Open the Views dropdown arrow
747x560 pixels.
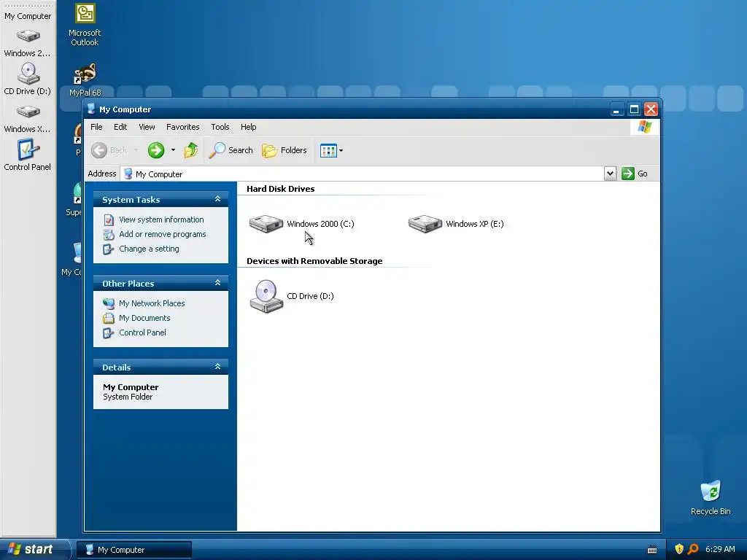point(341,150)
